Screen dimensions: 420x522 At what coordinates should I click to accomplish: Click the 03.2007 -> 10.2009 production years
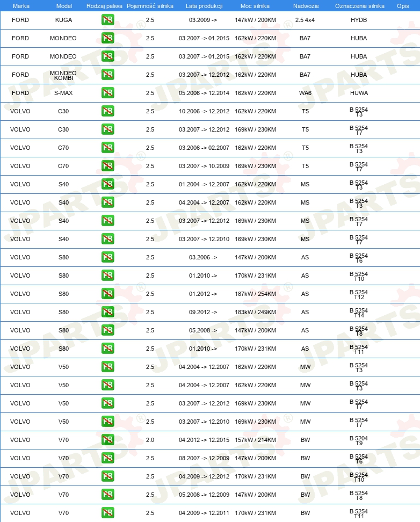[204, 166]
